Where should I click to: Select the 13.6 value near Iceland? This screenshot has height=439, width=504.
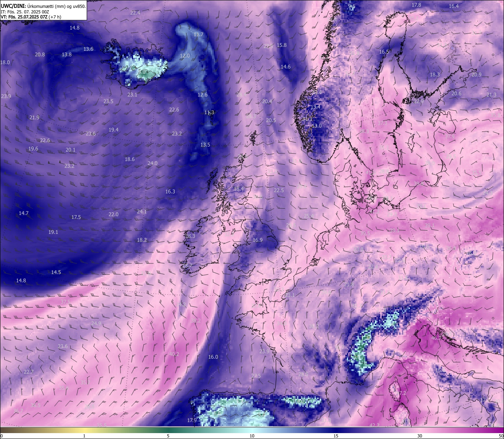[x=88, y=49]
